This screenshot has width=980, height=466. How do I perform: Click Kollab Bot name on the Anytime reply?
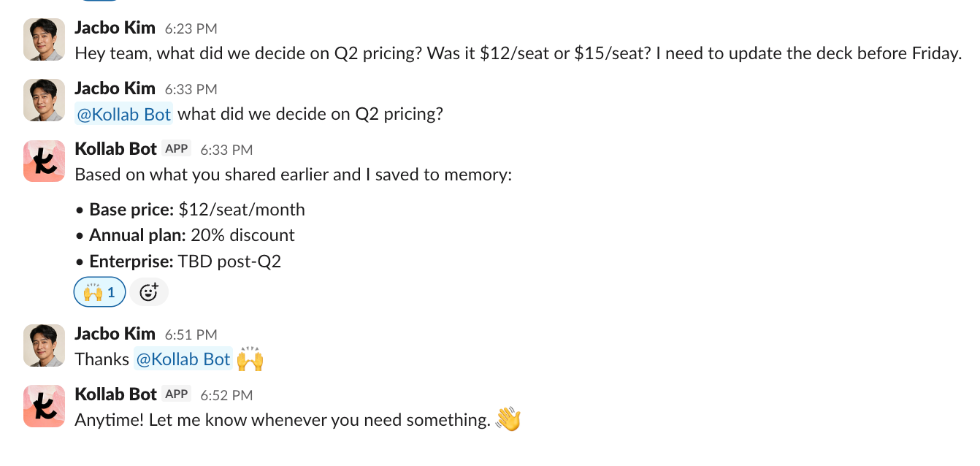[x=115, y=394]
